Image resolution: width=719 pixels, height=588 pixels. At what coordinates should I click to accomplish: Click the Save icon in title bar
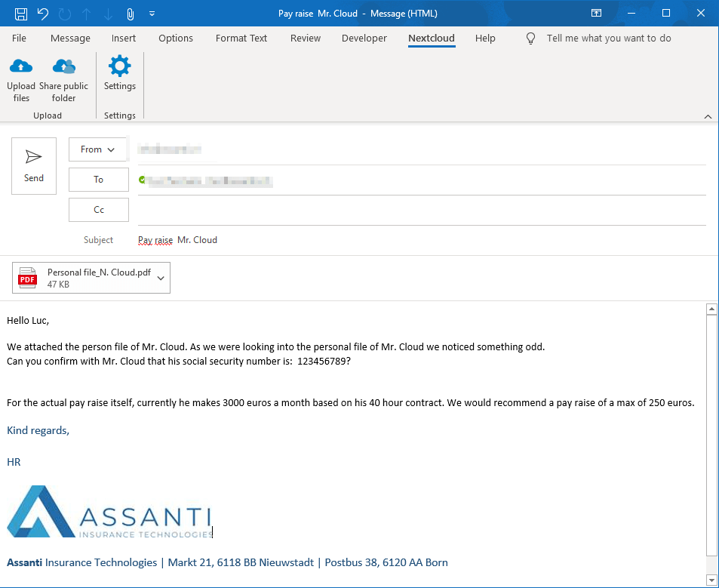coord(21,14)
